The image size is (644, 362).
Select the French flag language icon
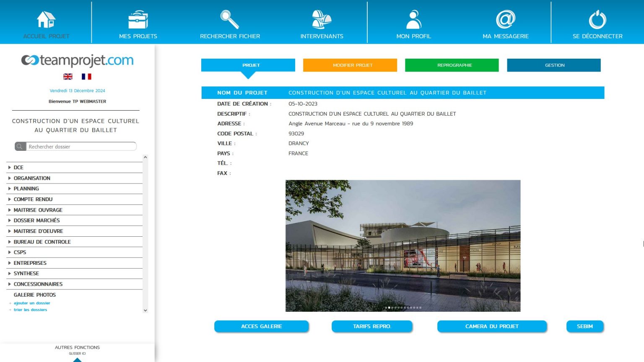[86, 77]
